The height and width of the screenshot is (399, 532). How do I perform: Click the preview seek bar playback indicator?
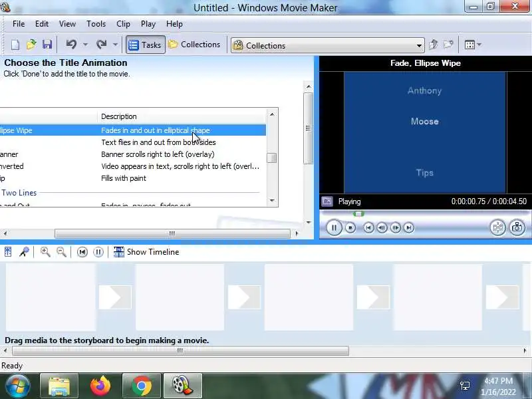pyautogui.click(x=358, y=213)
